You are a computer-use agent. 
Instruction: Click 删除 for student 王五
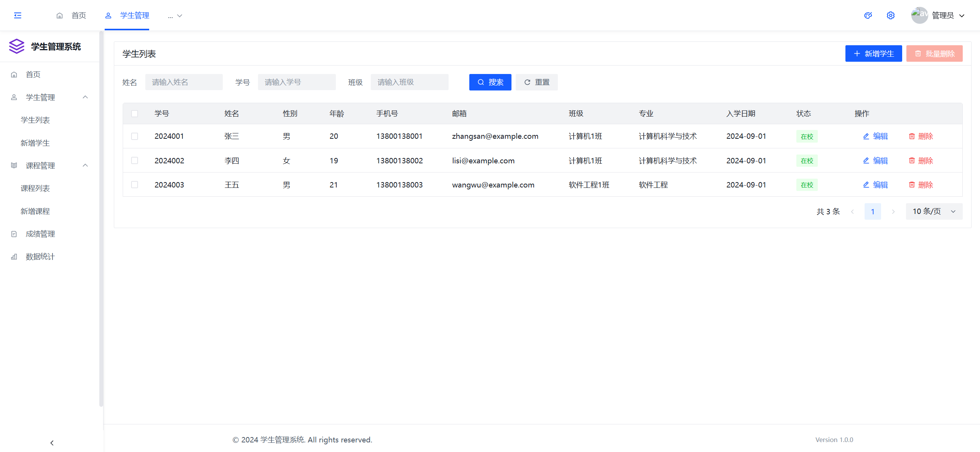click(921, 185)
